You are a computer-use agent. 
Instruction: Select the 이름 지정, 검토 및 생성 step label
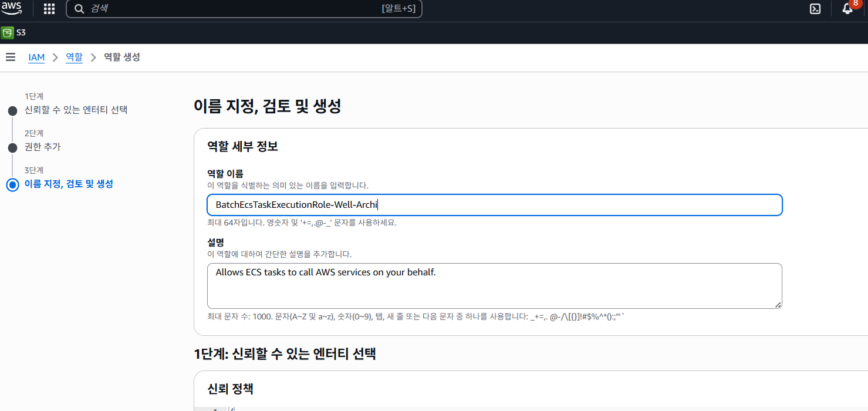(69, 184)
